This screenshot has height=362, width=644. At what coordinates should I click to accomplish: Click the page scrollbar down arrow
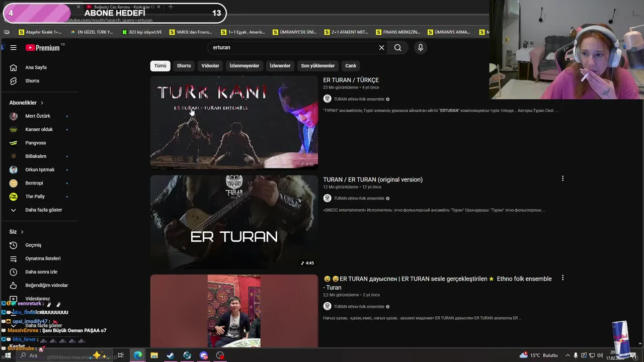pyautogui.click(x=640, y=344)
